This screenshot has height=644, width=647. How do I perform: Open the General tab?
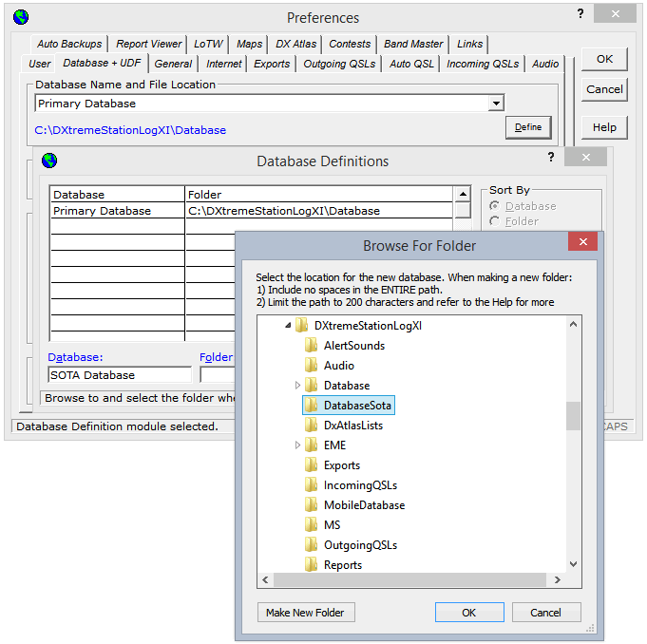[173, 64]
